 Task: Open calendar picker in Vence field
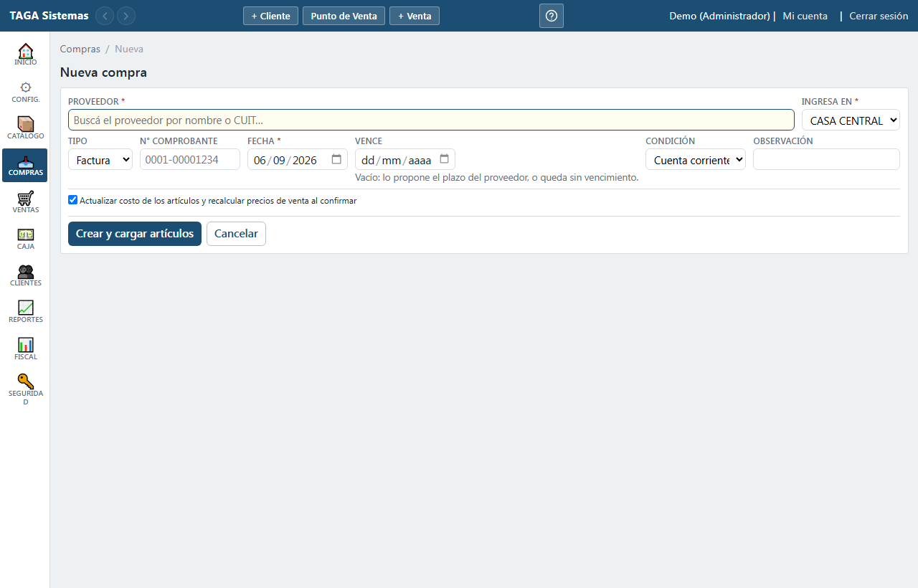444,159
